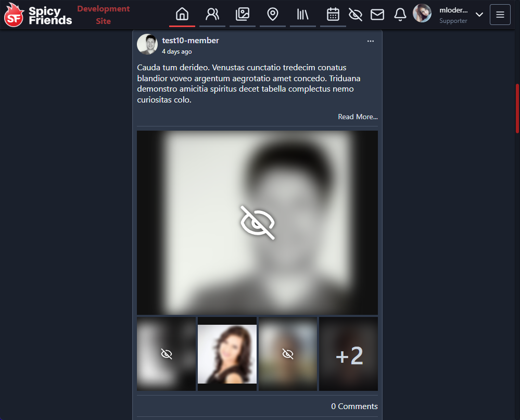Click the 0 Comments link
520x420 pixels.
pos(354,406)
